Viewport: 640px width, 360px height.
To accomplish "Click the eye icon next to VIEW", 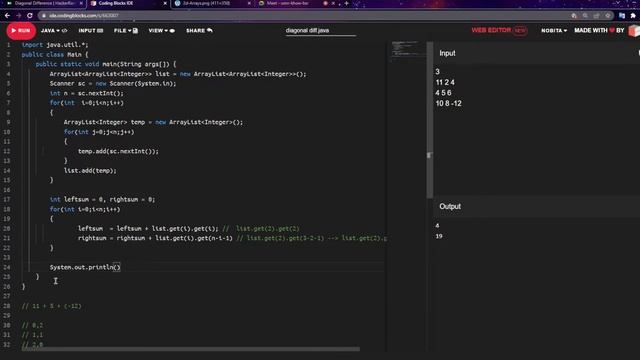I will 172,31.
